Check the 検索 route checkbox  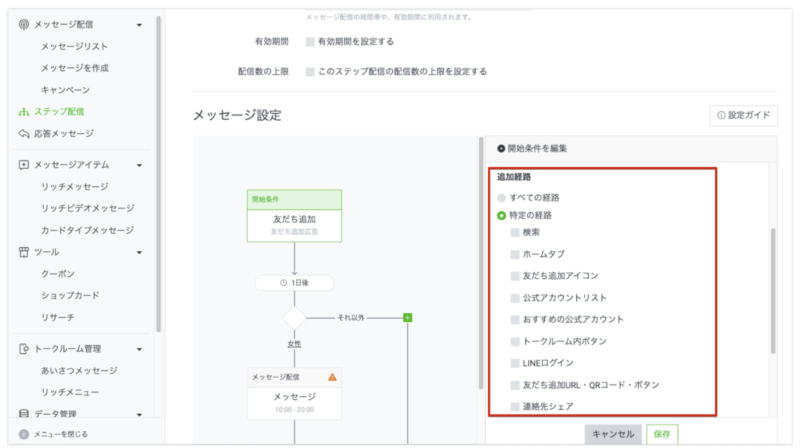click(x=516, y=232)
